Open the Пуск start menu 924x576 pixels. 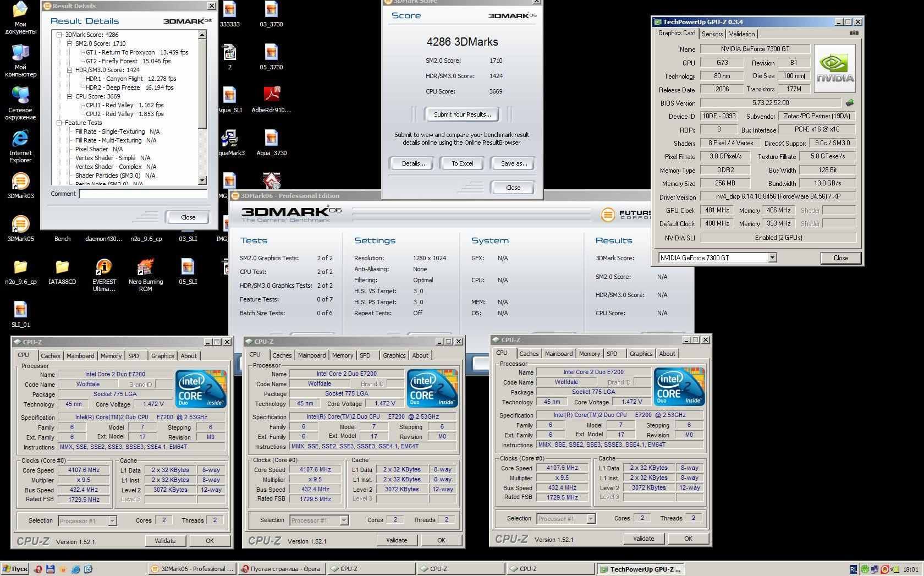point(15,569)
